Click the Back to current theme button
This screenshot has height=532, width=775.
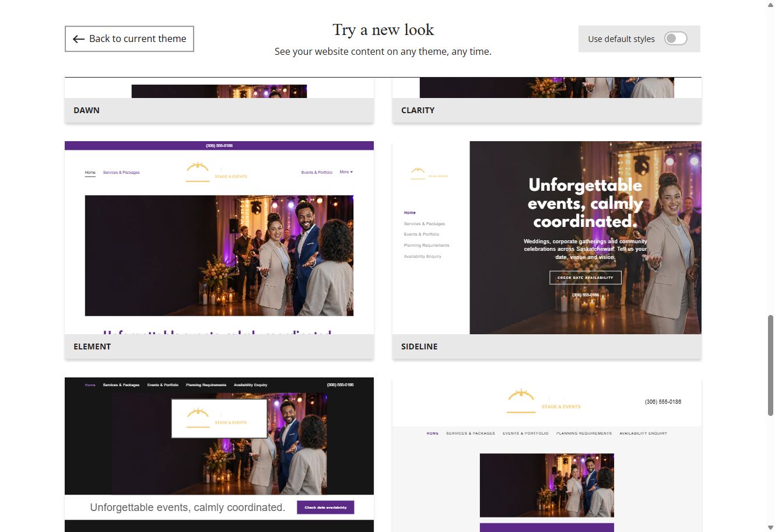[129, 38]
